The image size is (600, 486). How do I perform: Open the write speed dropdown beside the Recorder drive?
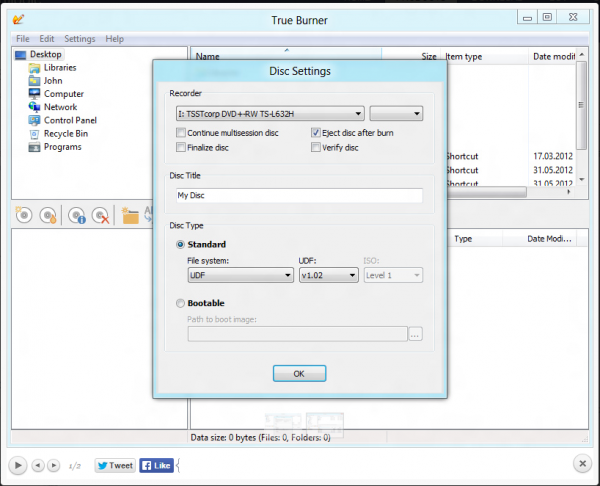pyautogui.click(x=396, y=114)
